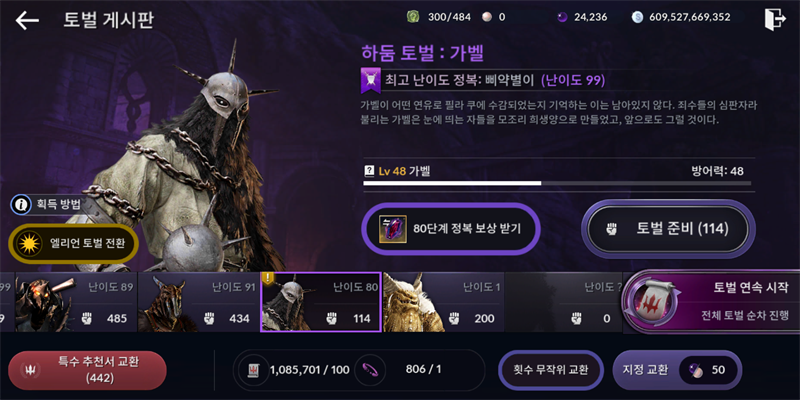Click the 특수 추천서 교환 (442) button
This screenshot has height=400, width=800.
point(87,370)
